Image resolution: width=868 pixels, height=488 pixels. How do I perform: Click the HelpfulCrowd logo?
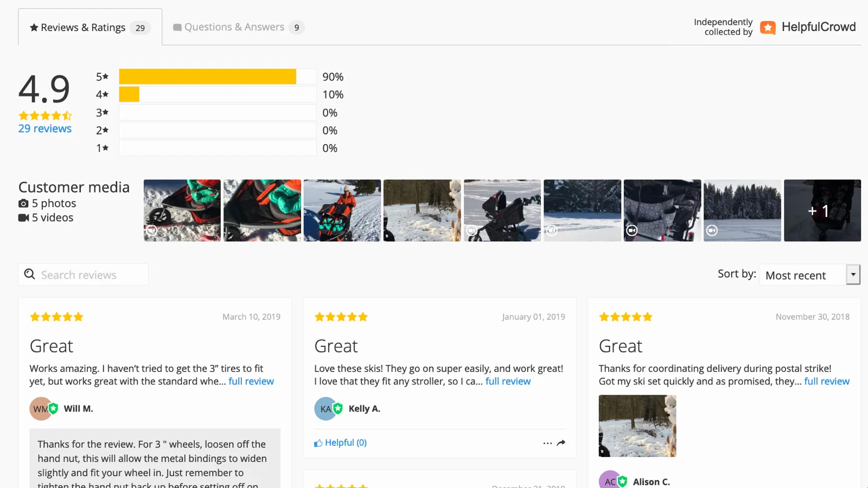tap(808, 27)
